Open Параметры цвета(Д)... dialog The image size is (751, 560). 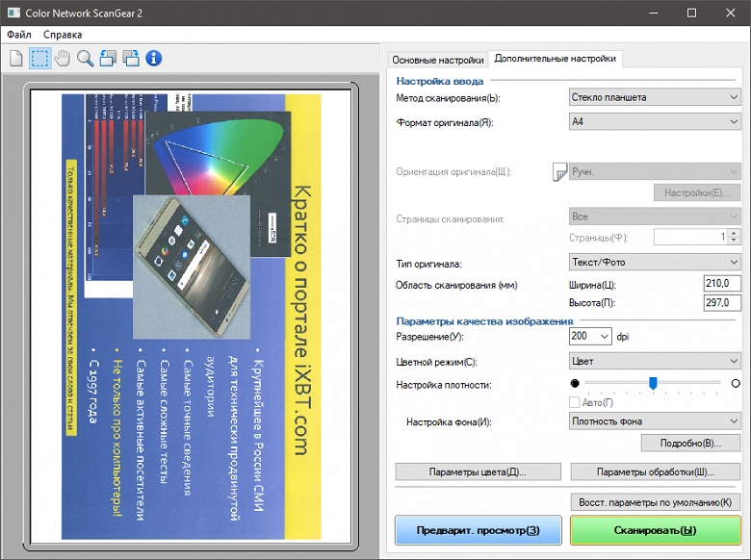point(478,471)
